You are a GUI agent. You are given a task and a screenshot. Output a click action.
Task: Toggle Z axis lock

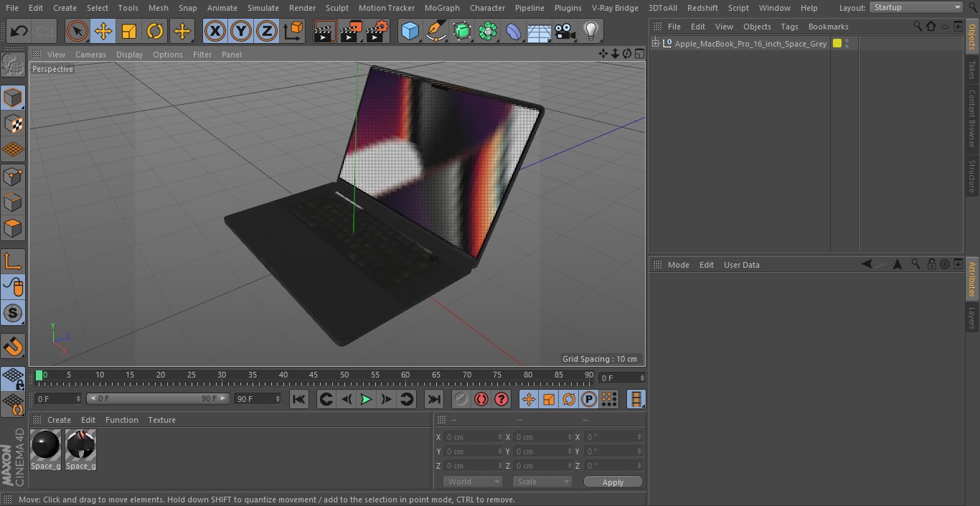[267, 31]
